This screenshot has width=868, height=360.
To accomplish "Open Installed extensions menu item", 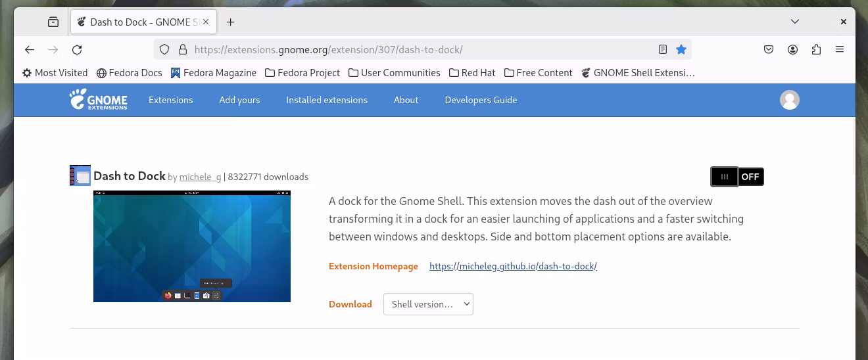I will (x=327, y=100).
